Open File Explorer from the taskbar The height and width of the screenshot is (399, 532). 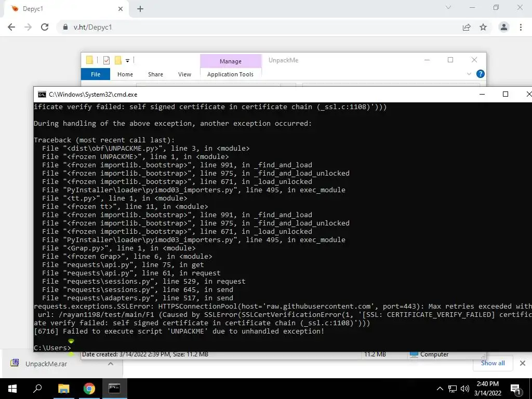[x=63, y=389]
